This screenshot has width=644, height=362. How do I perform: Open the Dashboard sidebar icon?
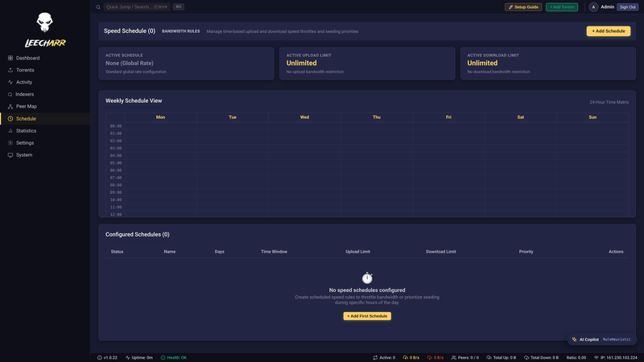click(10, 58)
